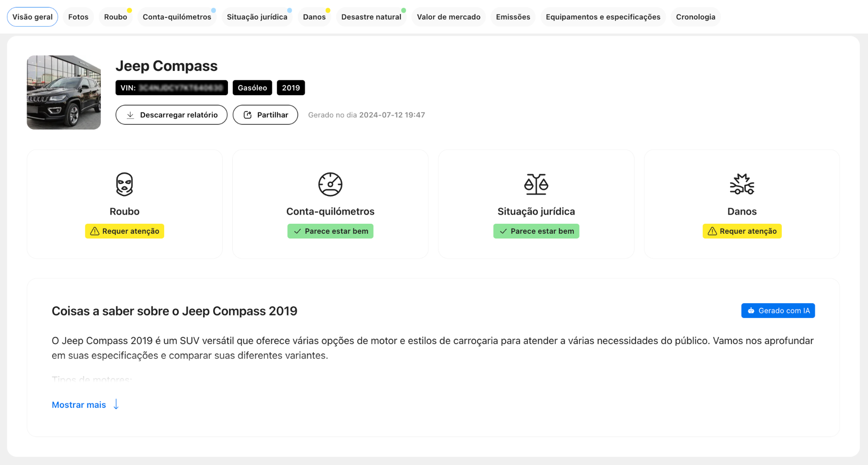
Task: Click the Partilhar button
Action: pos(265,115)
